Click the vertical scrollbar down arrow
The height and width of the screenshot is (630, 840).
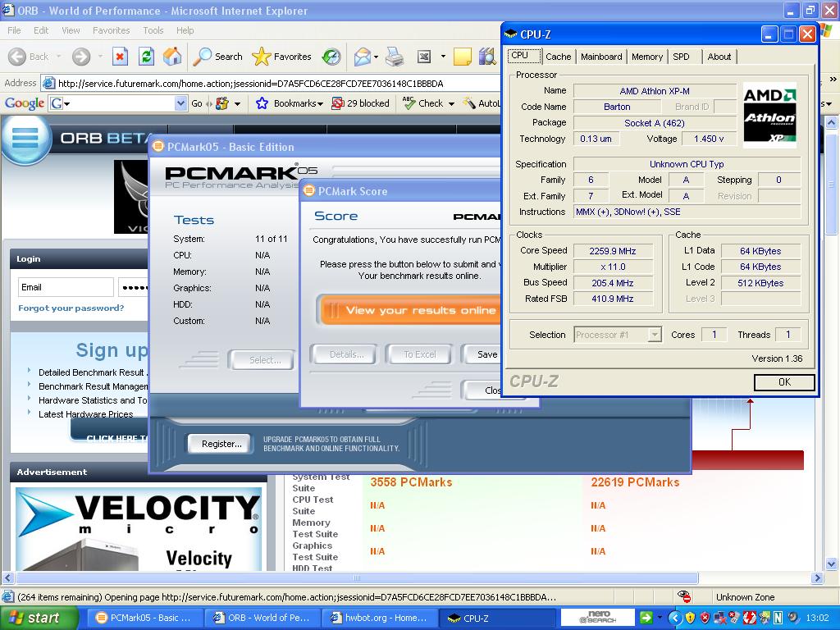point(832,564)
